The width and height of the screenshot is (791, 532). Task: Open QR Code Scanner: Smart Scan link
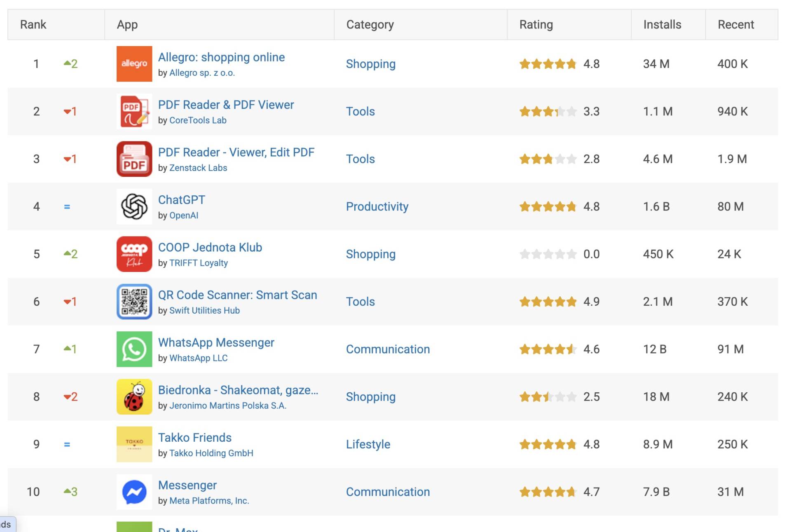[238, 295]
